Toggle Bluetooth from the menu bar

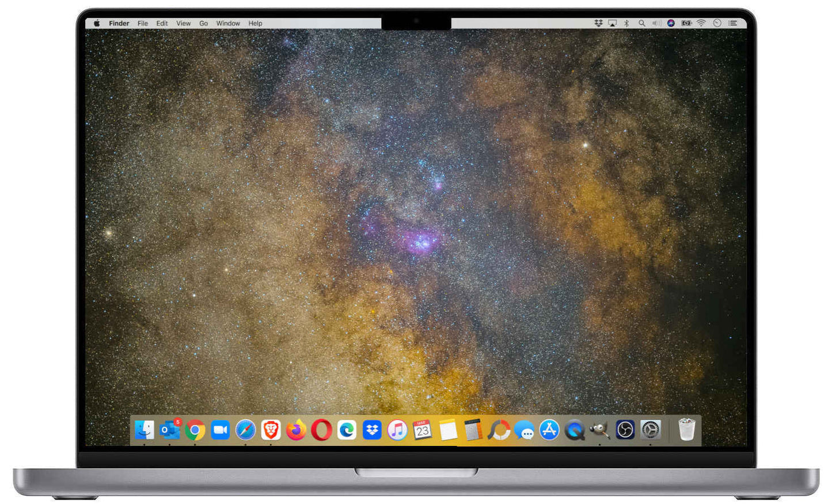tap(626, 23)
